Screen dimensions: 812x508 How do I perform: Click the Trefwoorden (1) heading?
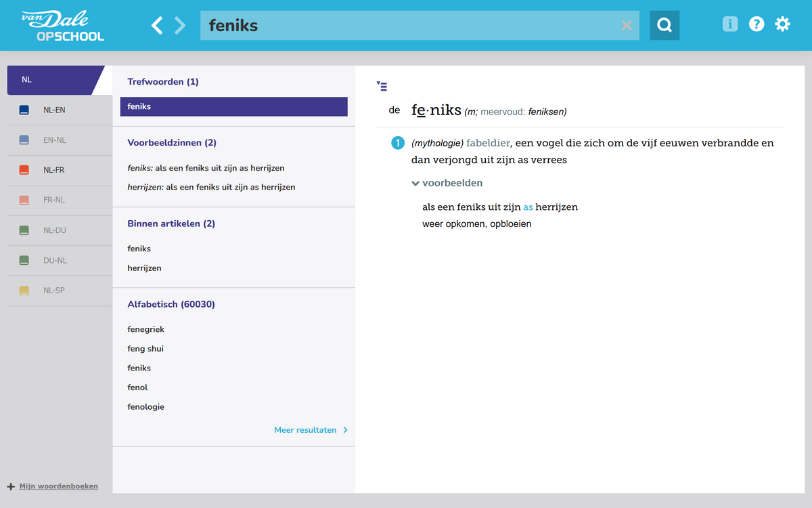tap(163, 81)
